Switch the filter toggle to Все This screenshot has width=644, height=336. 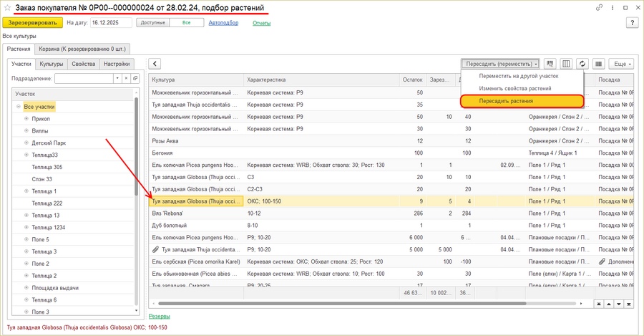pyautogui.click(x=186, y=23)
